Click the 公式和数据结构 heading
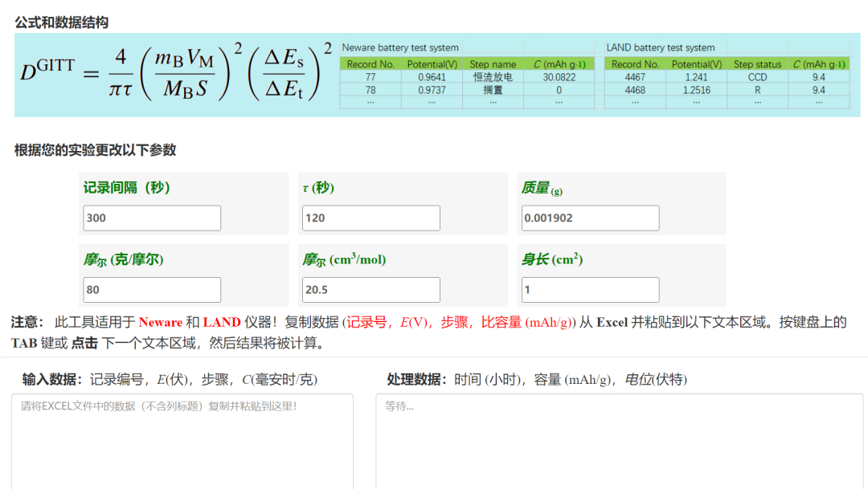868x489 pixels. click(x=61, y=22)
